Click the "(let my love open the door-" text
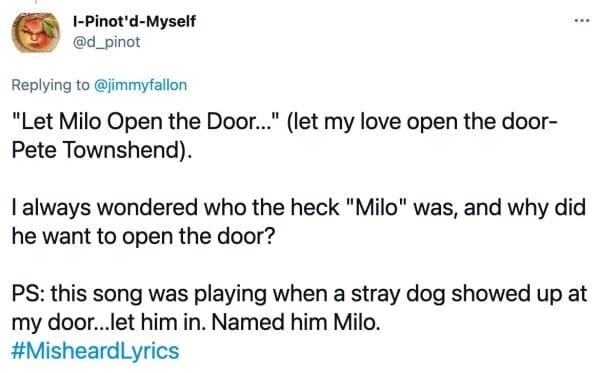Viewport: 600px width, 373px height. click(x=421, y=122)
